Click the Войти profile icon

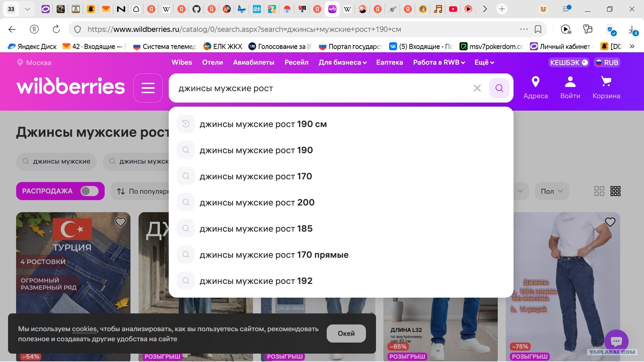click(570, 88)
